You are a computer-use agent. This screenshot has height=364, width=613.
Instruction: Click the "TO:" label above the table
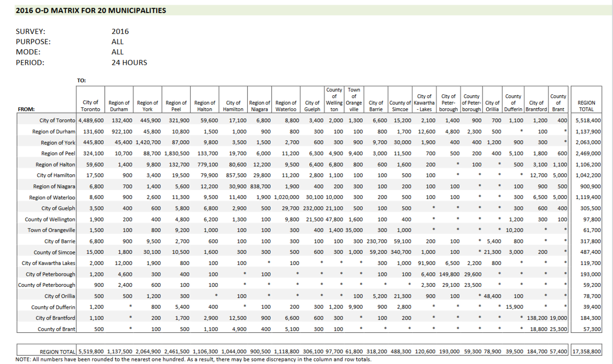[81, 80]
